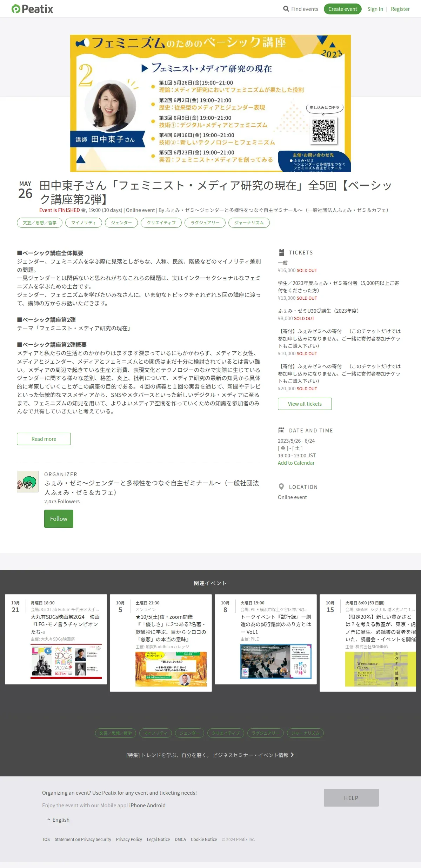Viewport: 421px width, 868px height.
Task: Click the Tickets section icon
Action: point(281,252)
